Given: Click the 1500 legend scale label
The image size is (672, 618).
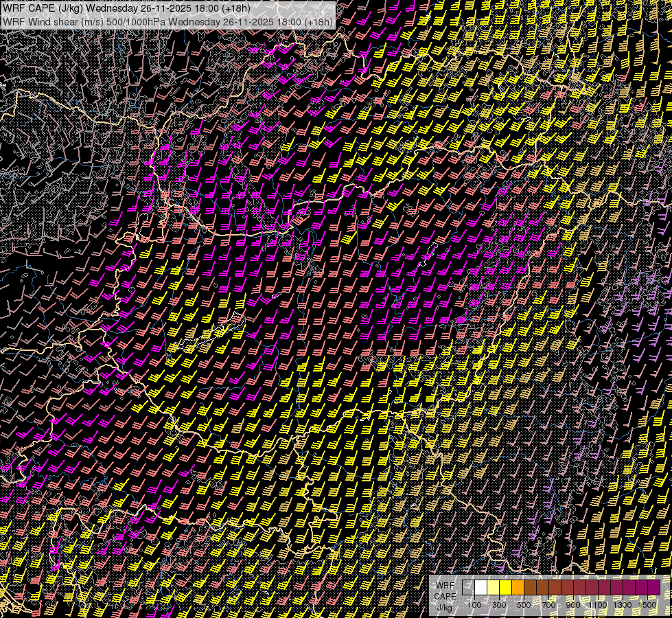Looking at the screenshot, I should (647, 605).
